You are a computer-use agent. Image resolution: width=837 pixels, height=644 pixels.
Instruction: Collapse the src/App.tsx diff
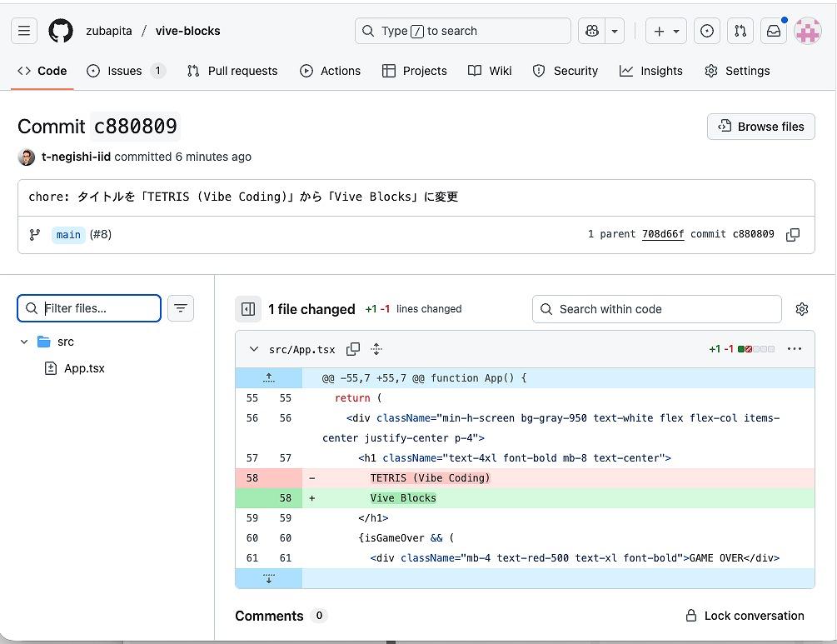(x=253, y=349)
